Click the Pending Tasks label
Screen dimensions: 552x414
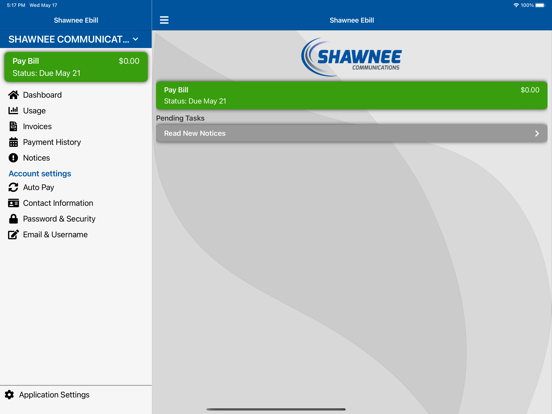pyautogui.click(x=180, y=118)
